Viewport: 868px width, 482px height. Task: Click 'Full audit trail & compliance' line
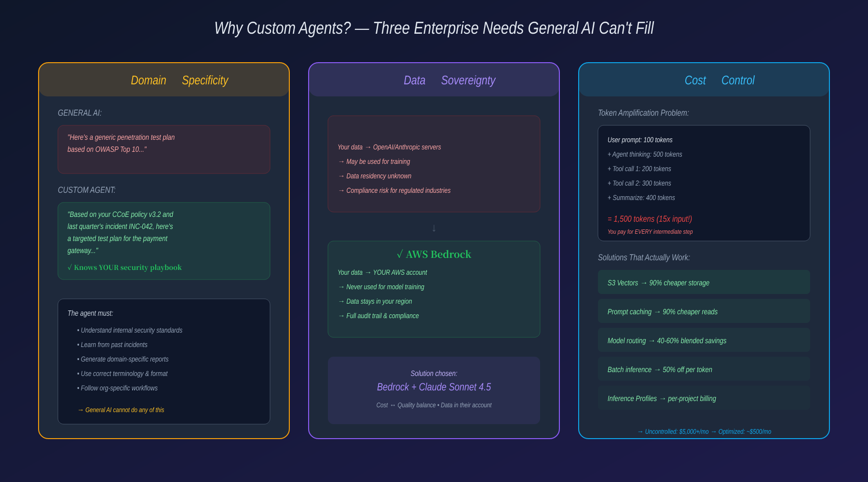pyautogui.click(x=378, y=316)
